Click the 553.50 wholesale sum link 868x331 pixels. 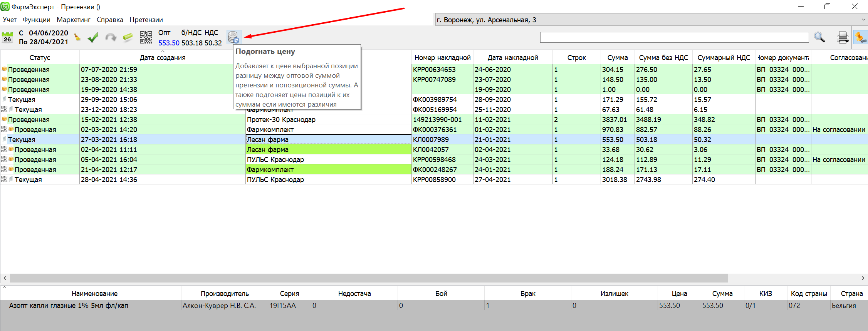(x=169, y=43)
